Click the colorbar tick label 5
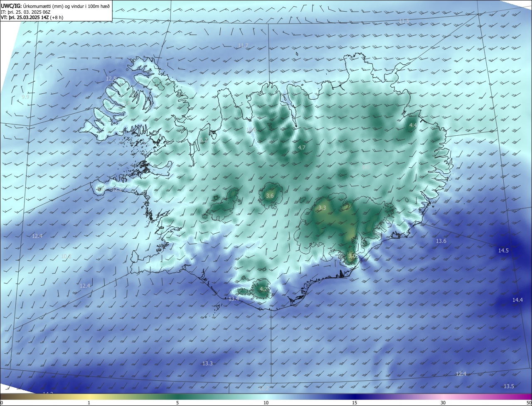532x406 pixels. 177,403
